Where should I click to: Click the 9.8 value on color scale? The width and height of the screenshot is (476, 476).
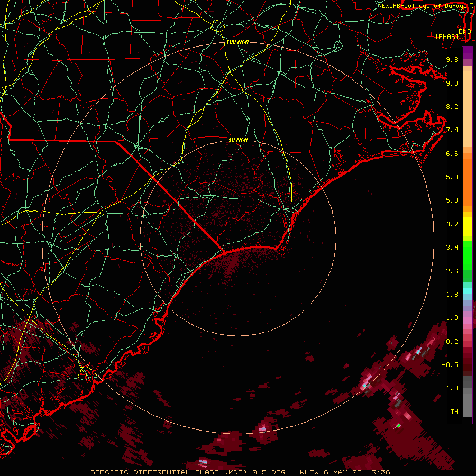[x=452, y=59]
